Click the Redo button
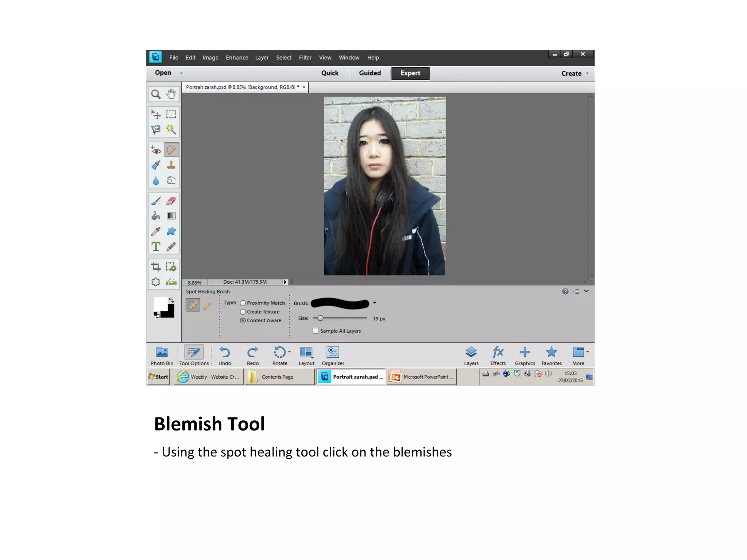Image resolution: width=747 pixels, height=560 pixels. (x=252, y=356)
